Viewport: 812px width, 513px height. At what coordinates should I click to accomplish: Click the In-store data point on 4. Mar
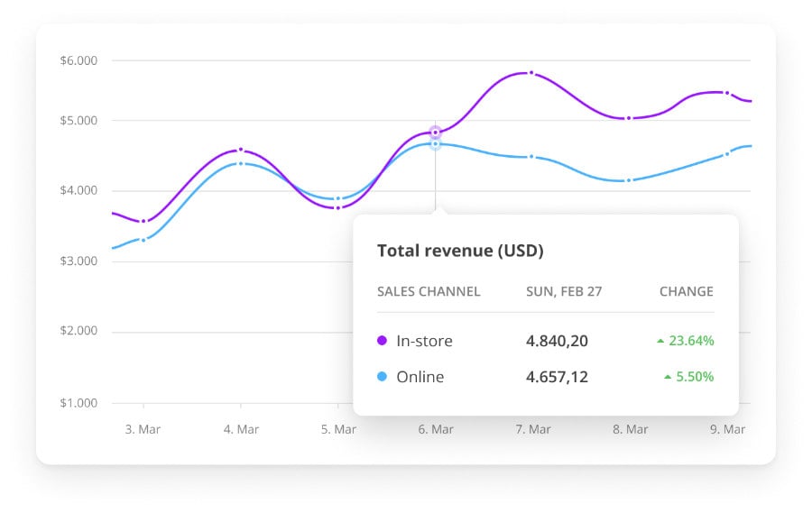tap(241, 150)
